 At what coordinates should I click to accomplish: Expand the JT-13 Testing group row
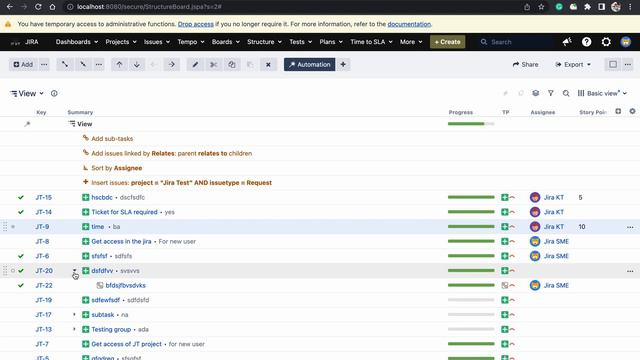[74, 329]
